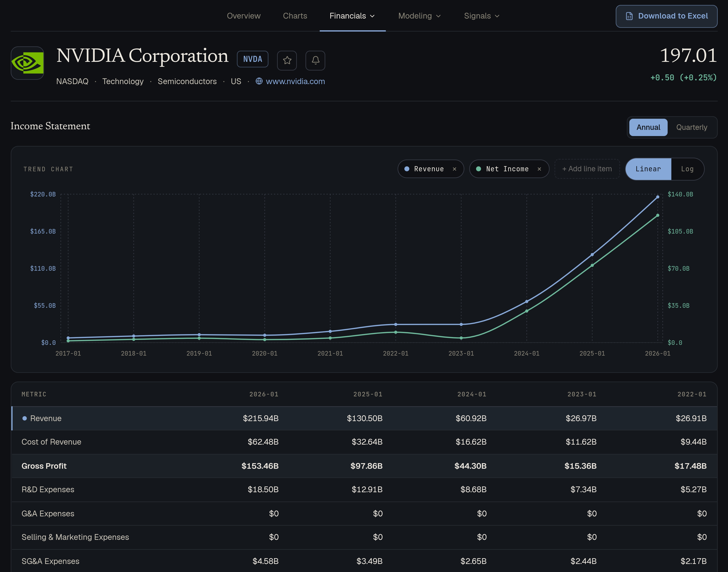Open the Charts tab
728x572 pixels.
[295, 16]
